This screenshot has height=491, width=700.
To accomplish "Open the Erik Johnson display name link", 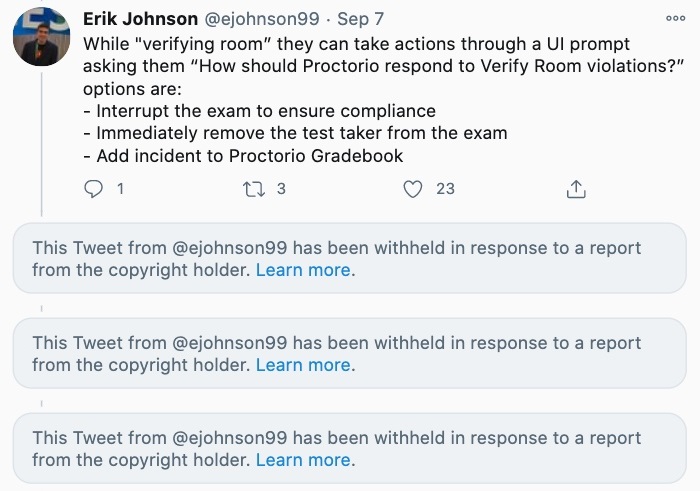I will click(139, 20).
